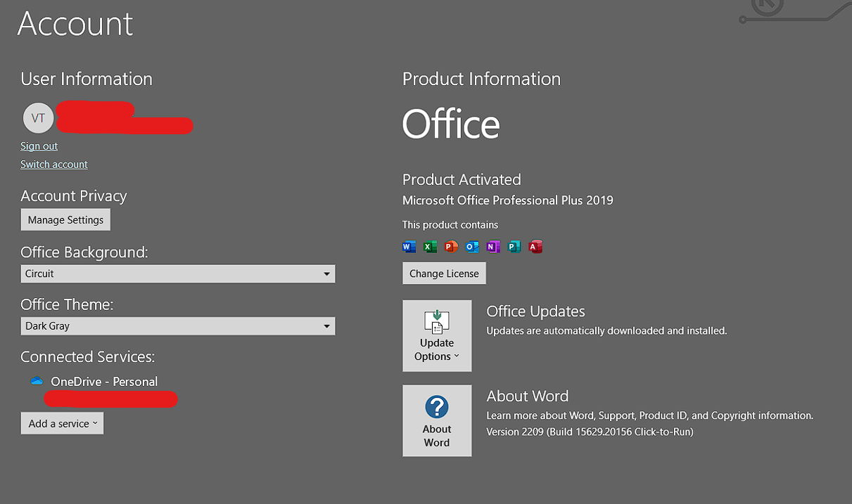Open Update Options menu

(437, 335)
